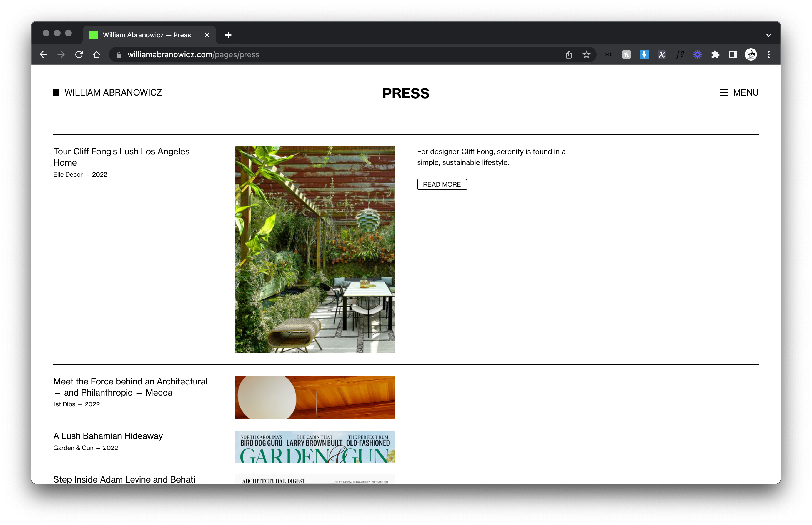The width and height of the screenshot is (812, 525).
Task: Open Chrome three-dot menu
Action: click(768, 54)
